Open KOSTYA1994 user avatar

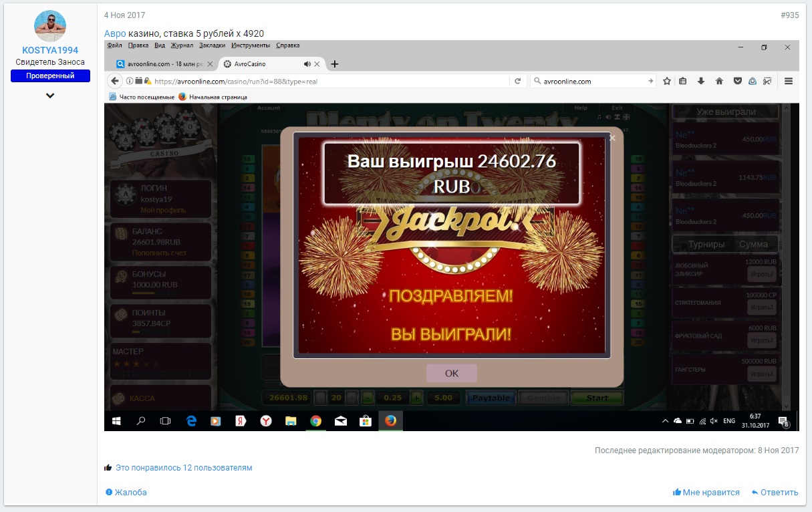pyautogui.click(x=50, y=26)
